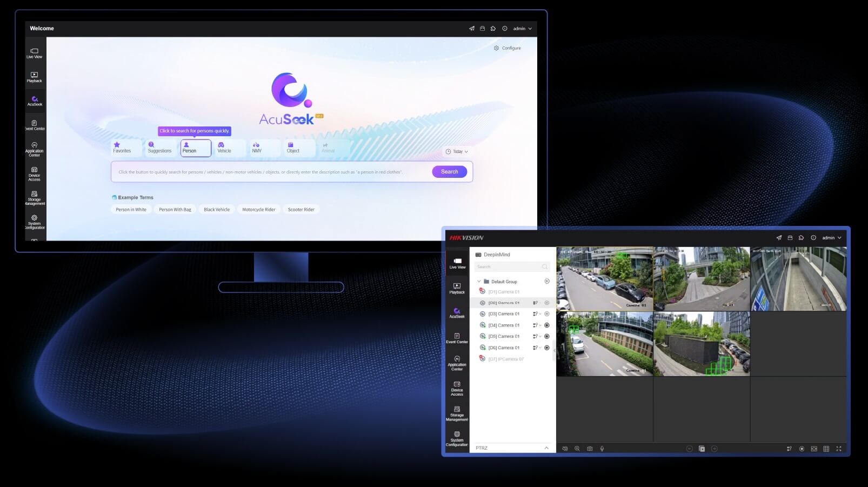The width and height of the screenshot is (868, 487).
Task: Open Playback in the AcuSeek window sidebar
Action: [34, 77]
